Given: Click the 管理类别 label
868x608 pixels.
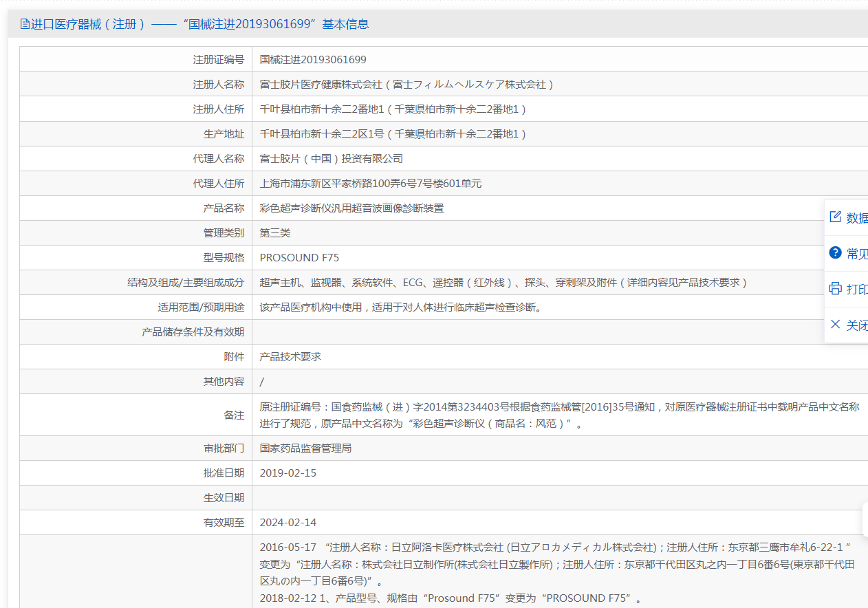Looking at the screenshot, I should 224,233.
